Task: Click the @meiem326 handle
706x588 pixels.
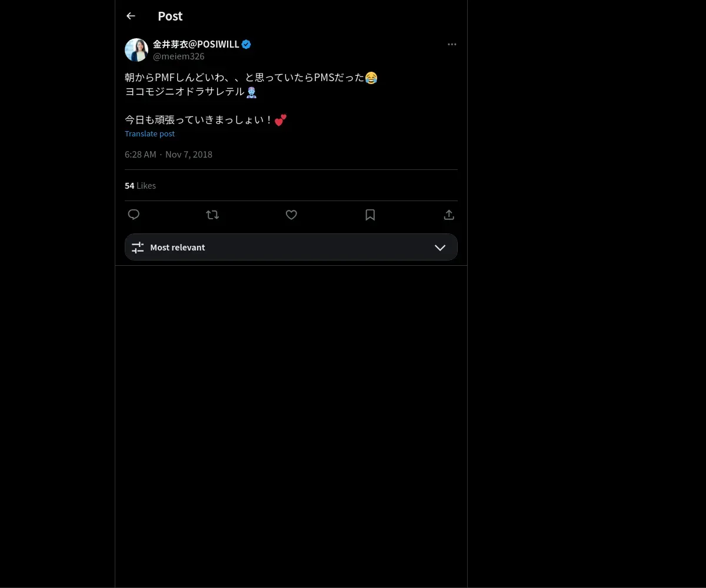Action: pyautogui.click(x=179, y=56)
